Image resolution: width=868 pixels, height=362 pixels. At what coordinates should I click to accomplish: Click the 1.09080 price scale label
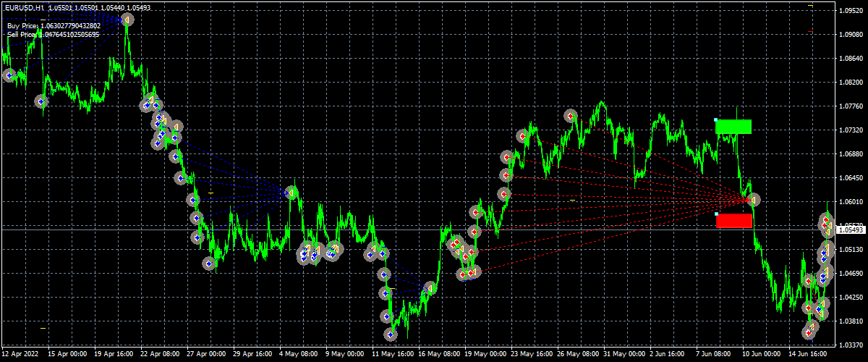(x=851, y=35)
